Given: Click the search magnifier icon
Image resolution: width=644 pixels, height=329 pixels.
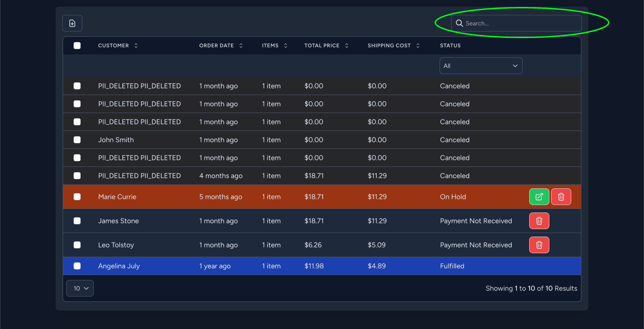Looking at the screenshot, I should [459, 23].
